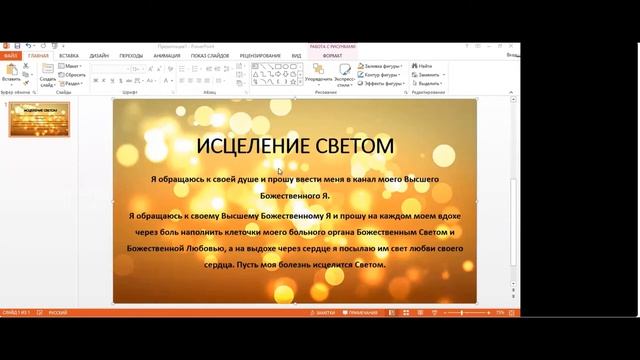Align text left icon
The height and width of the screenshot is (360, 640).
coord(182,81)
